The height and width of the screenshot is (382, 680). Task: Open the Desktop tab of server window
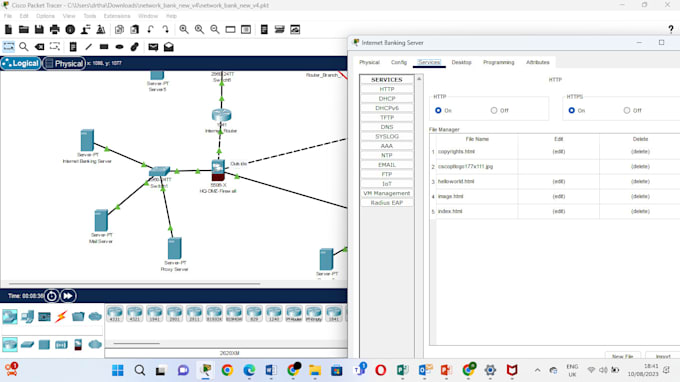click(x=461, y=62)
